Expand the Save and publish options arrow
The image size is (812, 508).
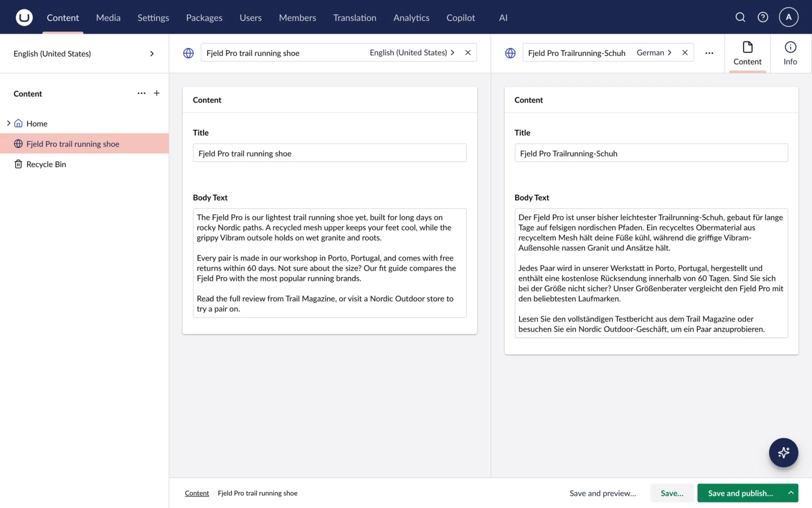pos(791,493)
